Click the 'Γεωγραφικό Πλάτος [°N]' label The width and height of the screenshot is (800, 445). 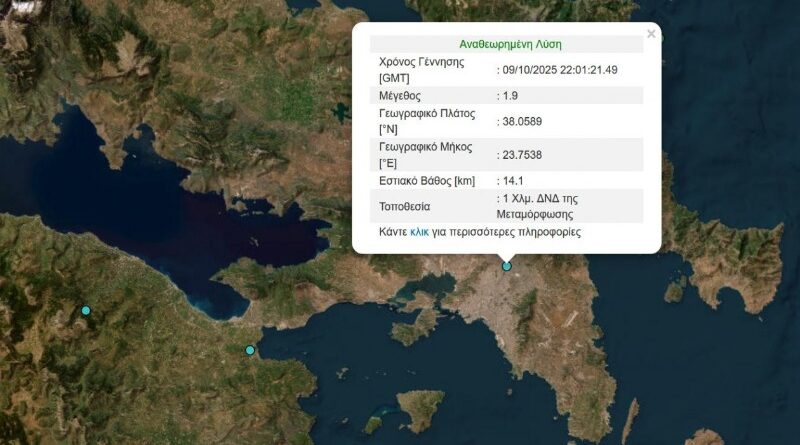[427, 122]
